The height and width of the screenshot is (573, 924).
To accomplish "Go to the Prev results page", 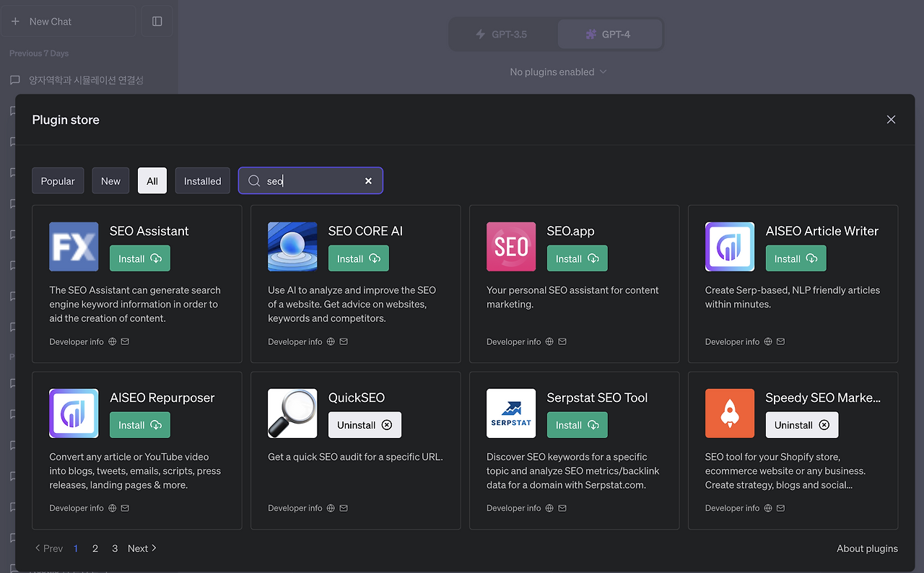I will (49, 548).
